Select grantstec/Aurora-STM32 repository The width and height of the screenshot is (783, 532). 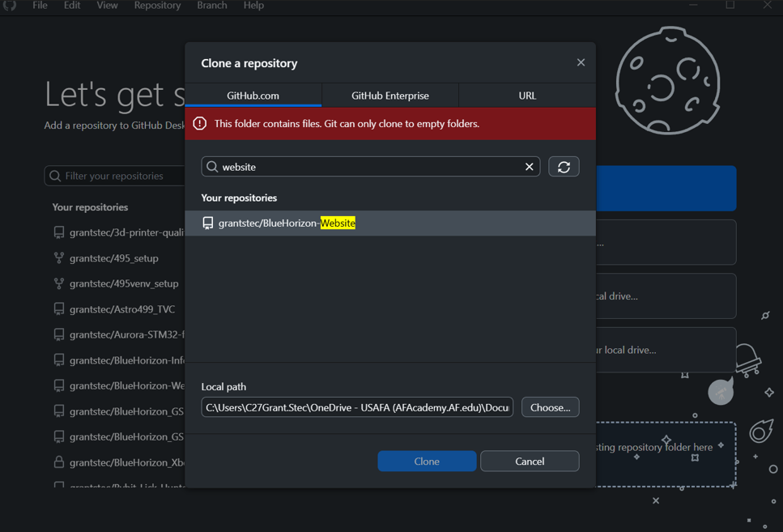tap(119, 334)
